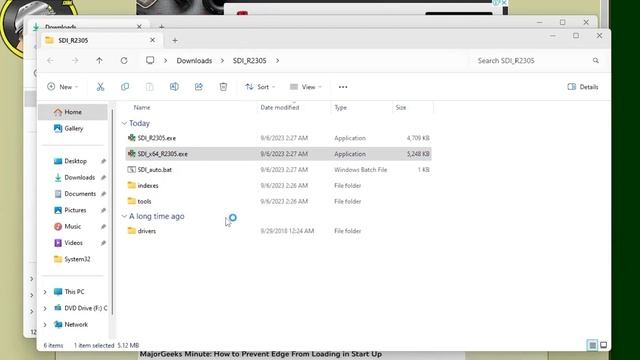Collapse the Today group

point(124,123)
